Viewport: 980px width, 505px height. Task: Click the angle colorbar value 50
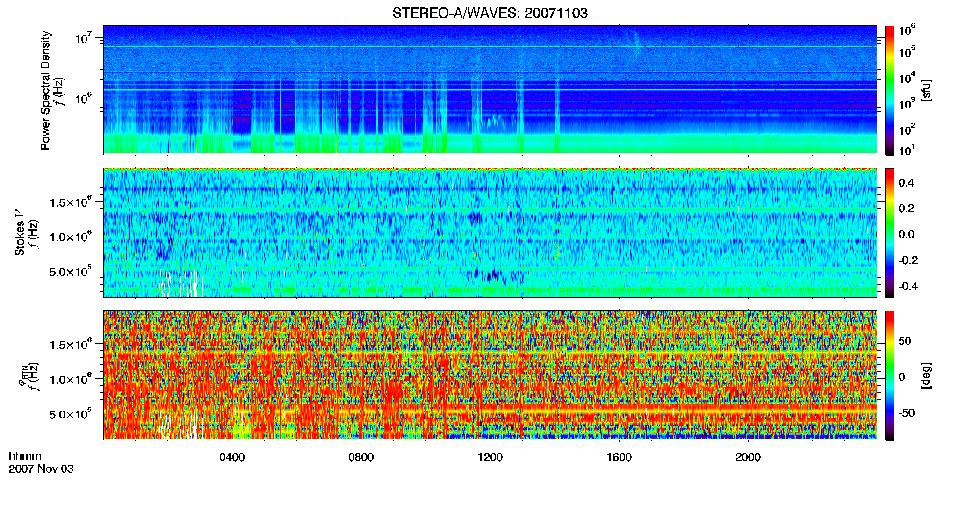(905, 341)
